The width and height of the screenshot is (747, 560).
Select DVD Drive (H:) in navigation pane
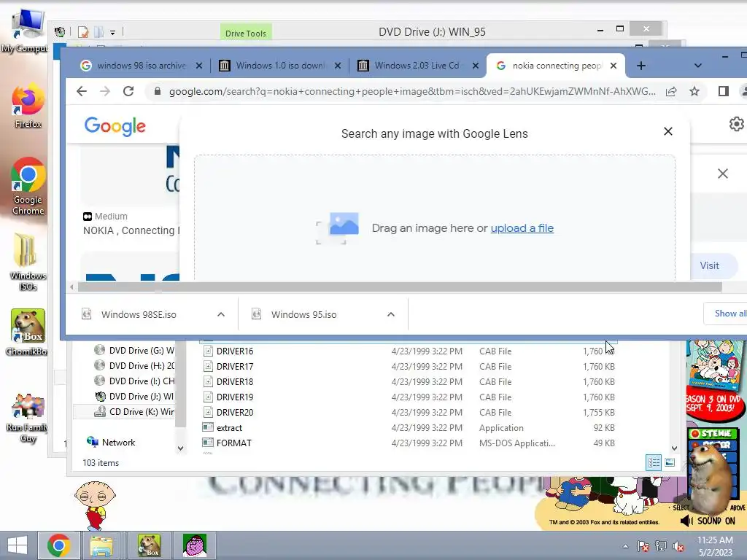pos(134,366)
